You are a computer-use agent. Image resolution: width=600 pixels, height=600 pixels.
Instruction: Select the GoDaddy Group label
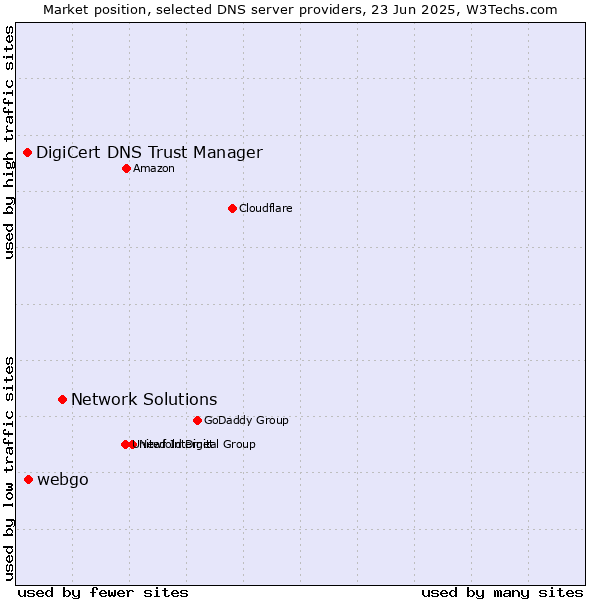(246, 421)
